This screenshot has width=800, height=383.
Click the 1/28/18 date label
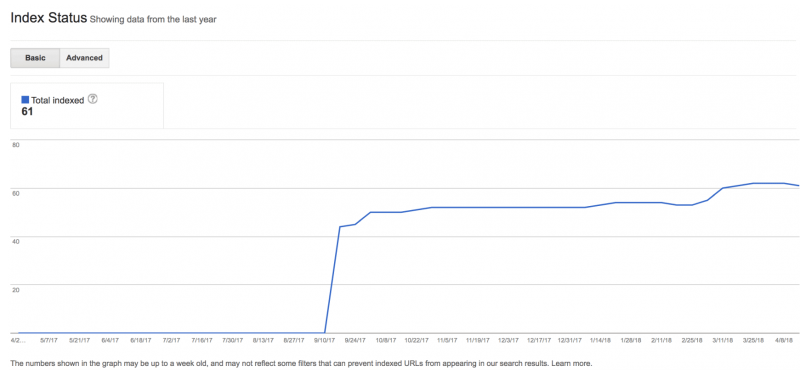pos(631,340)
